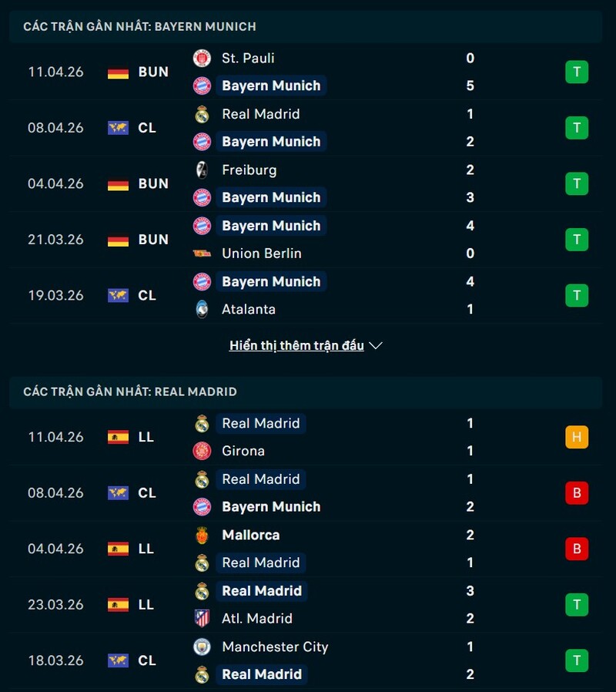The width and height of the screenshot is (616, 692).
Task: Click the Union Berlin club crest icon
Action: tap(202, 254)
